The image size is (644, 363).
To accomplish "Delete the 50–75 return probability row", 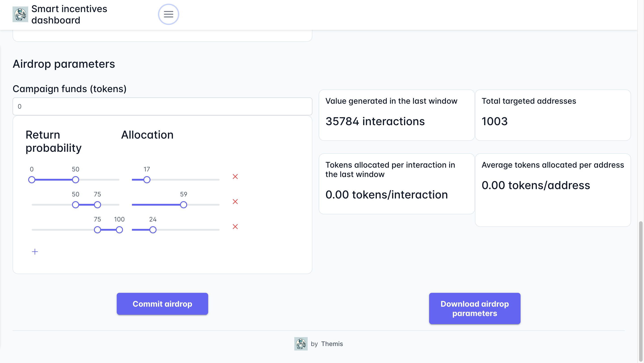I will pos(235,202).
